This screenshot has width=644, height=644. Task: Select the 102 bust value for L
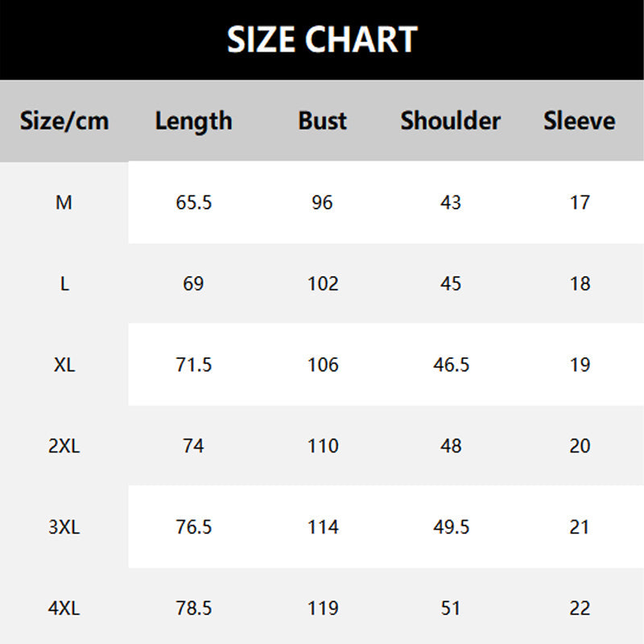click(x=322, y=284)
